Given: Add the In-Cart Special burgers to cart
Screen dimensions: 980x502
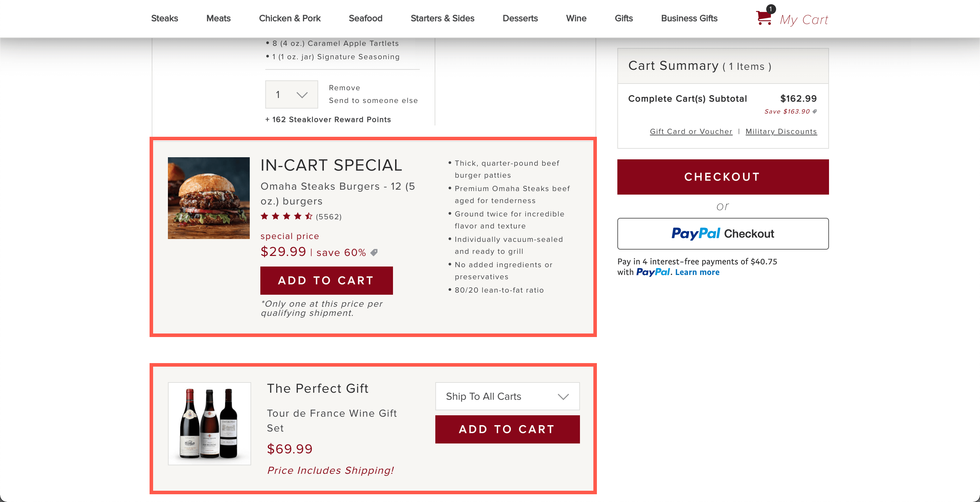Looking at the screenshot, I should 326,281.
